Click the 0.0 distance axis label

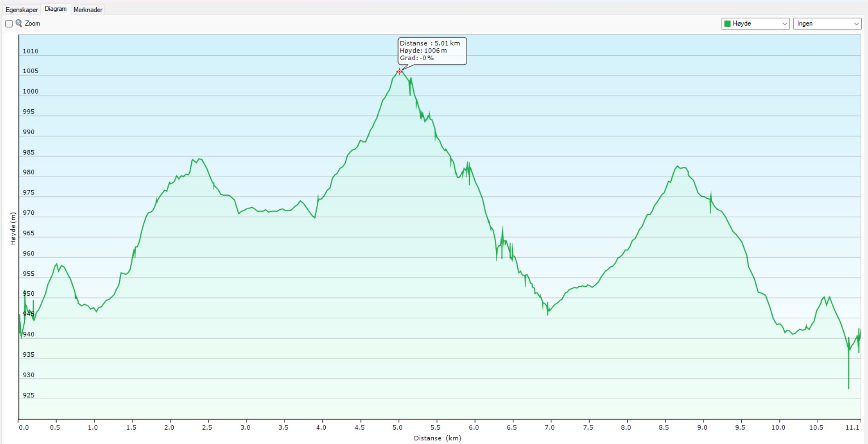pos(24,427)
